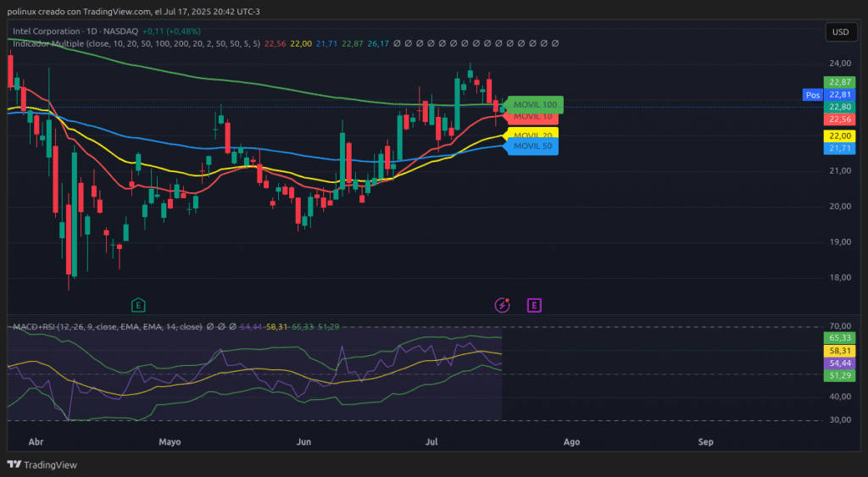Click the yellow MOVIL 20 line tag
The width and height of the screenshot is (868, 477).
(532, 136)
